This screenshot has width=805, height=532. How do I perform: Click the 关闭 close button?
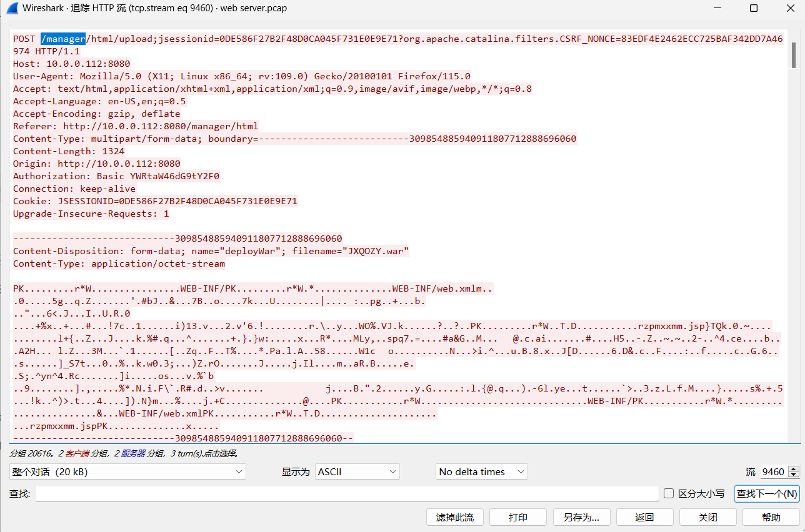(708, 517)
